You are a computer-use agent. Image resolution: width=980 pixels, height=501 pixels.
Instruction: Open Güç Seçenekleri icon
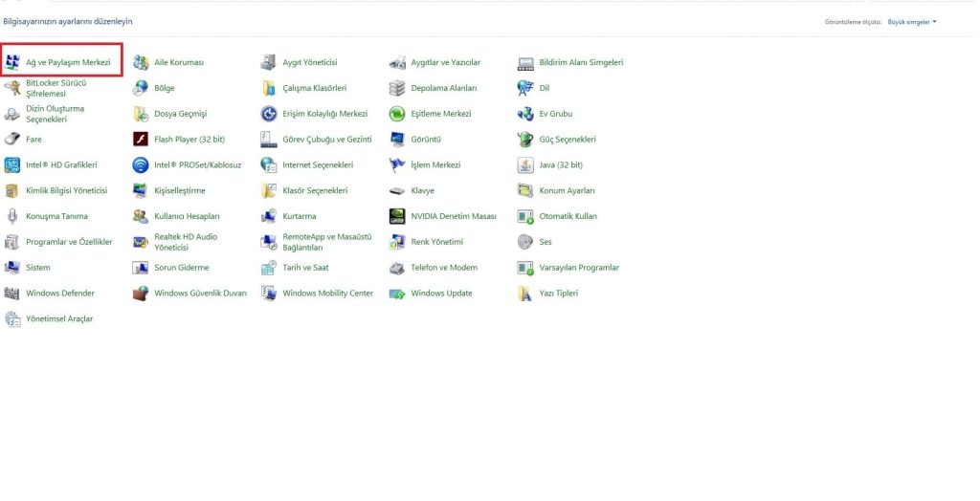pos(525,140)
